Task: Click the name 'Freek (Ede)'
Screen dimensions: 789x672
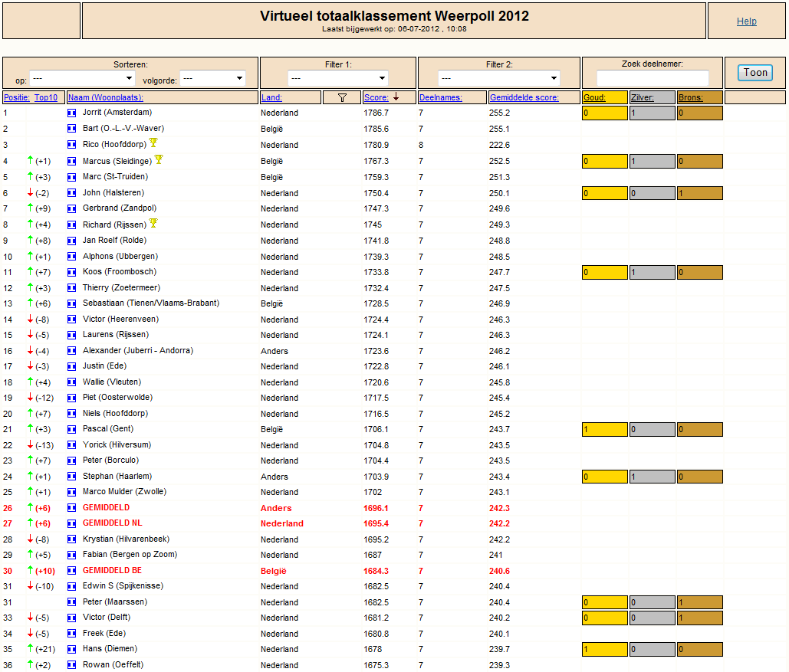Action: 104,633
